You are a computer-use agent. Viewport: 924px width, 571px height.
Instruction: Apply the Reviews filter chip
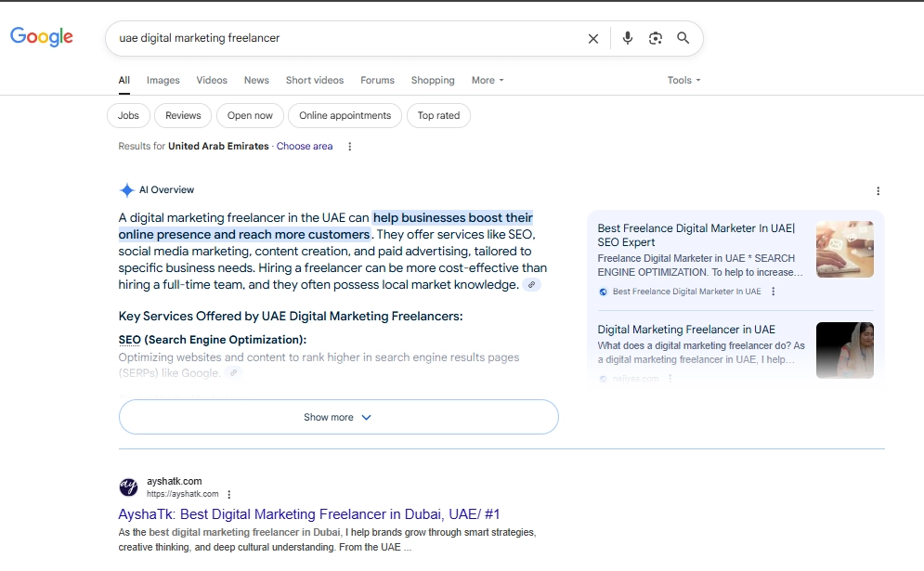[x=183, y=115]
